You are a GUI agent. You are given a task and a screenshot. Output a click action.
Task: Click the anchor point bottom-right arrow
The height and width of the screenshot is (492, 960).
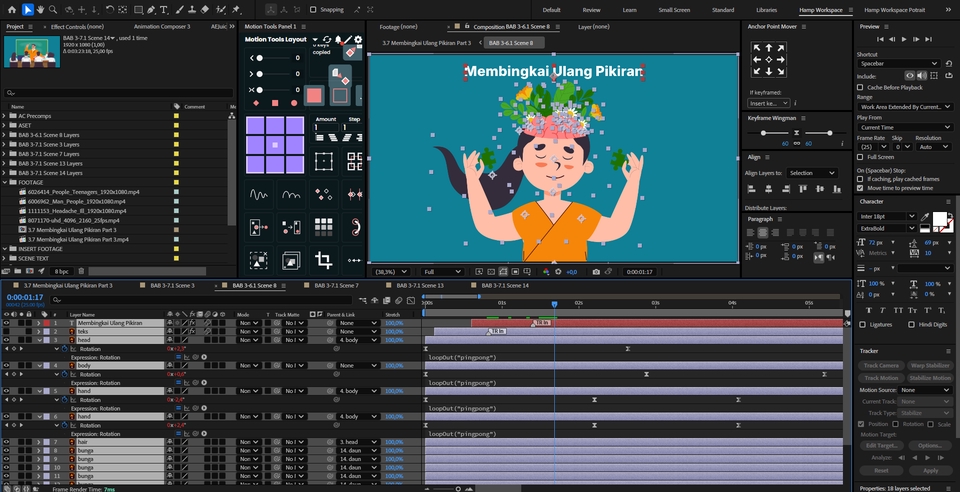pyautogui.click(x=781, y=71)
